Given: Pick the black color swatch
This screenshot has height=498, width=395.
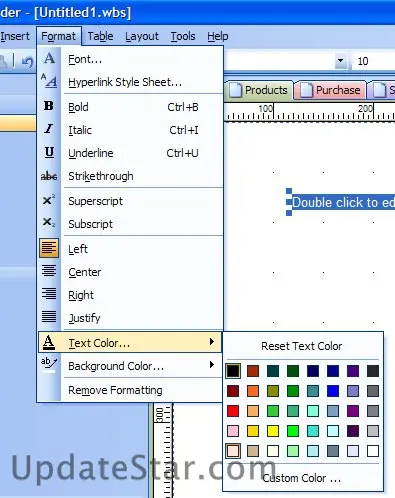Looking at the screenshot, I should pyautogui.click(x=233, y=371).
